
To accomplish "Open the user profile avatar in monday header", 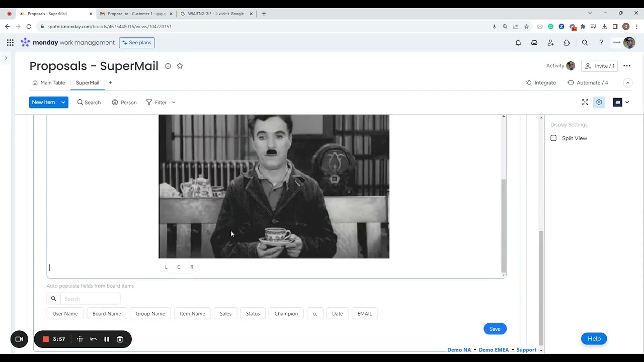I will 629,43.
